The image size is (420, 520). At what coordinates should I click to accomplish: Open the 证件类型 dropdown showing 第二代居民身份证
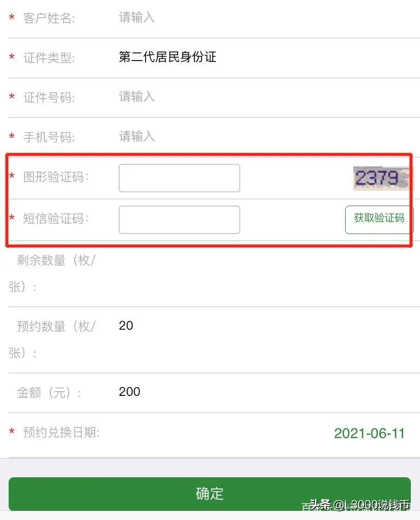point(167,57)
